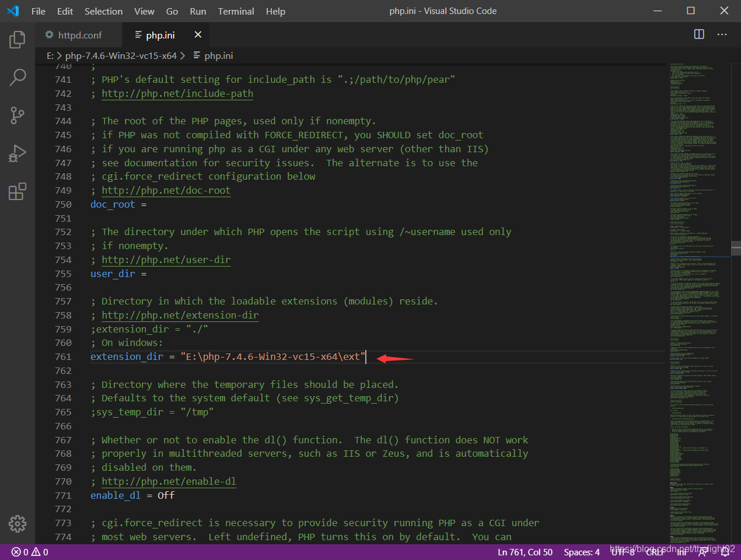
Task: Click the extension_dir key on line 761
Action: coord(127,356)
